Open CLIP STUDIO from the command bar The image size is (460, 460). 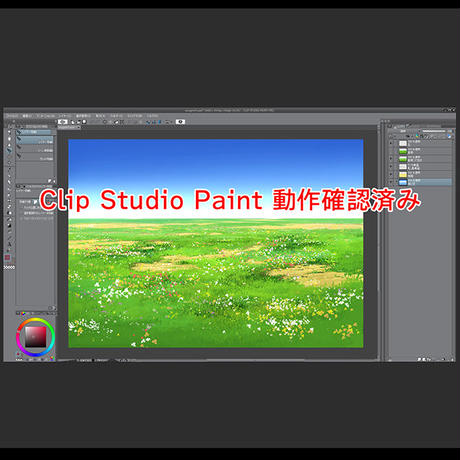[63, 122]
